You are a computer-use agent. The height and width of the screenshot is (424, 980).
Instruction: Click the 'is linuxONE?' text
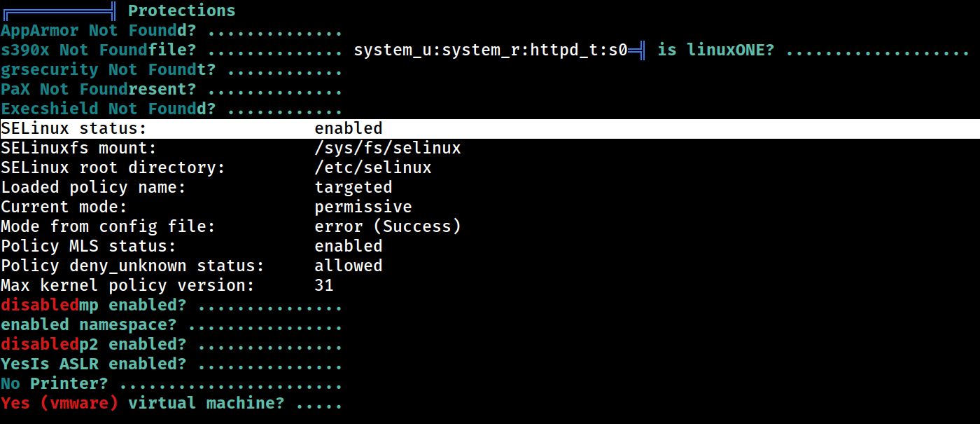[x=716, y=50]
